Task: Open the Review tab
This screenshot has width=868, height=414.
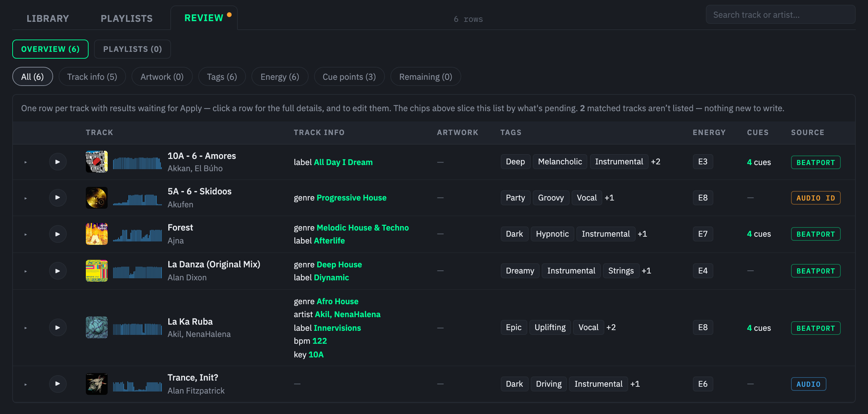Action: (204, 18)
